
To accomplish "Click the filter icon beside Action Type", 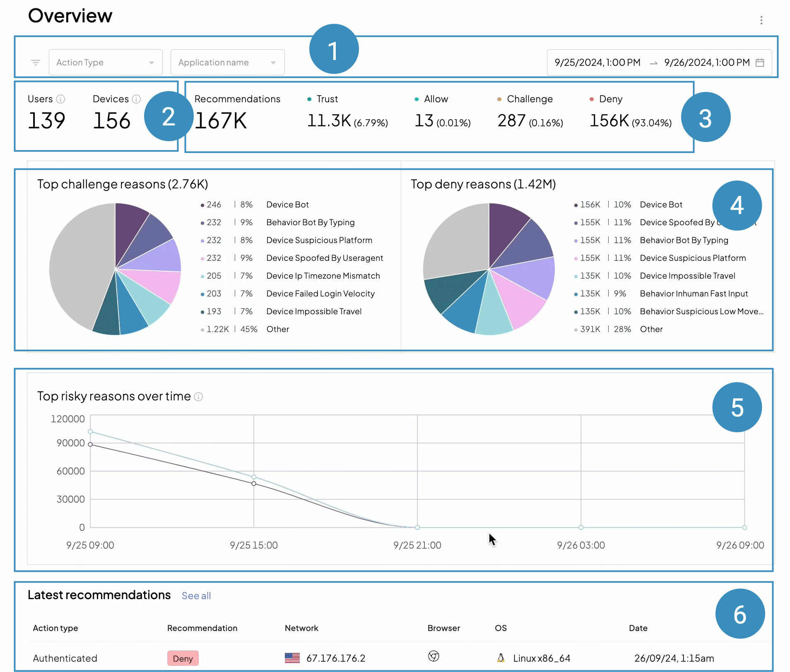I will (36, 62).
